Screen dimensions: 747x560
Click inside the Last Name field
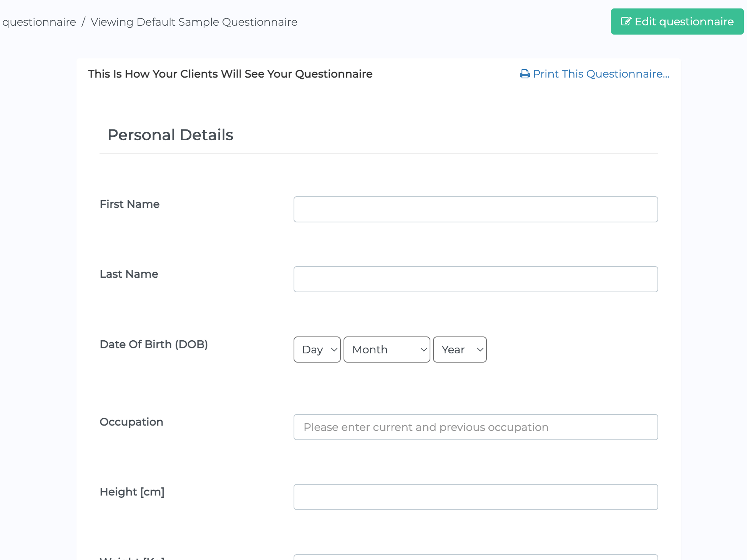476,279
